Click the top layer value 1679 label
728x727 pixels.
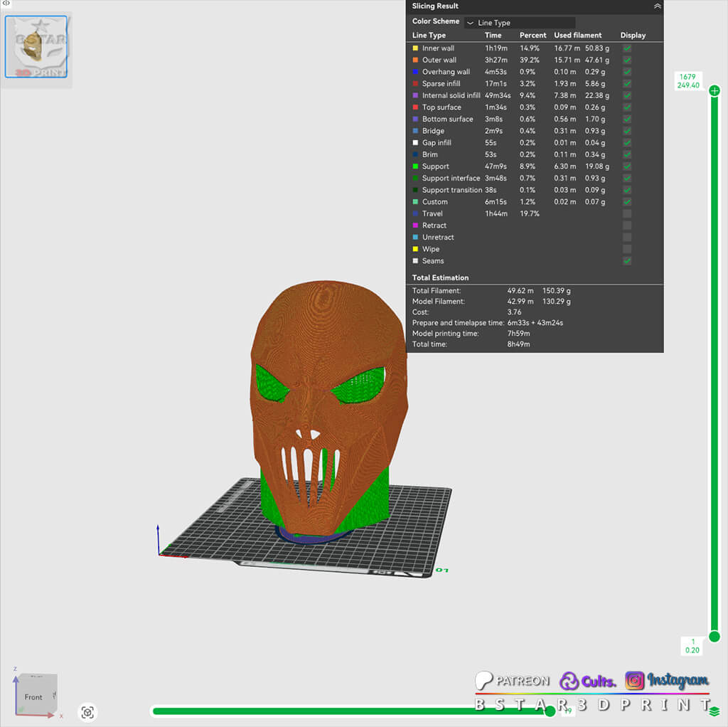[x=687, y=77]
